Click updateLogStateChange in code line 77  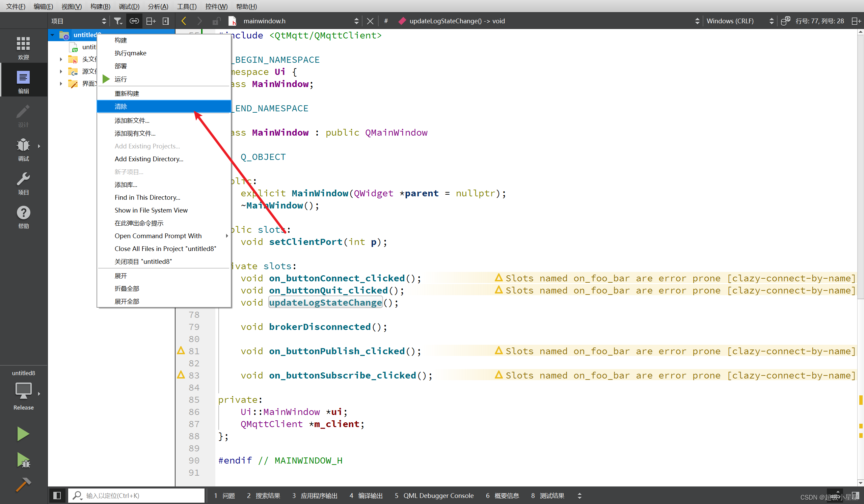[325, 303]
